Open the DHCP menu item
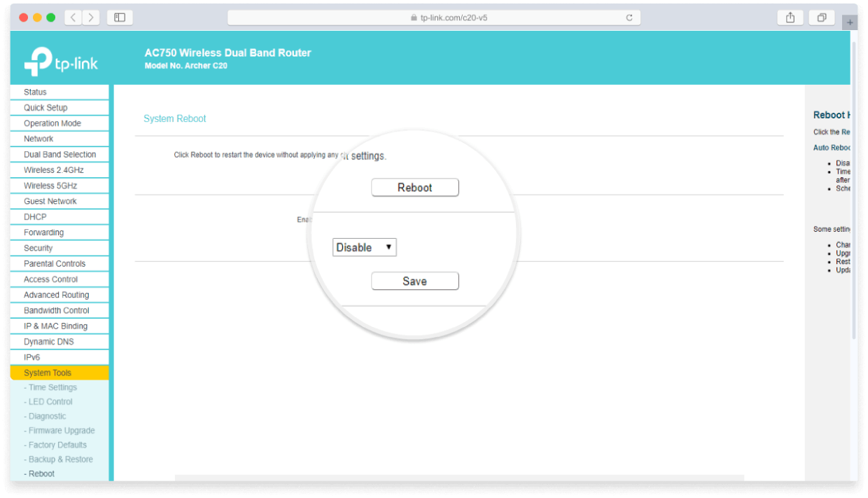This screenshot has height=498, width=868. coord(60,216)
